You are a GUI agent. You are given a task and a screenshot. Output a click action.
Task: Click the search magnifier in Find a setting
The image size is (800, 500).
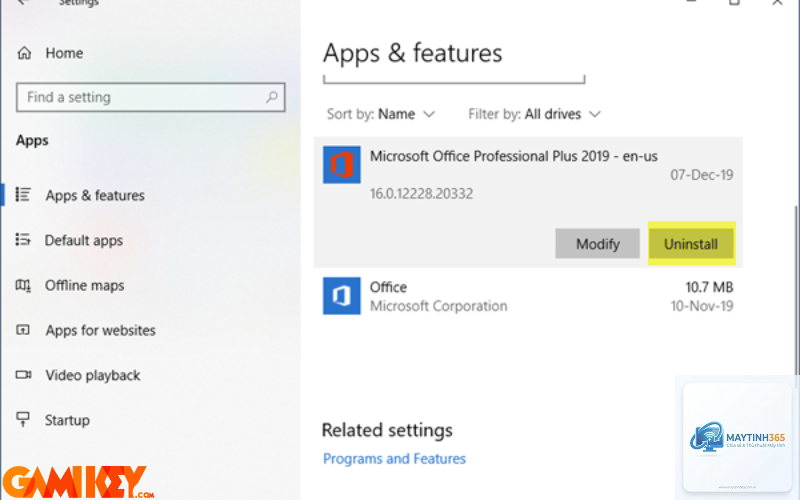[272, 96]
